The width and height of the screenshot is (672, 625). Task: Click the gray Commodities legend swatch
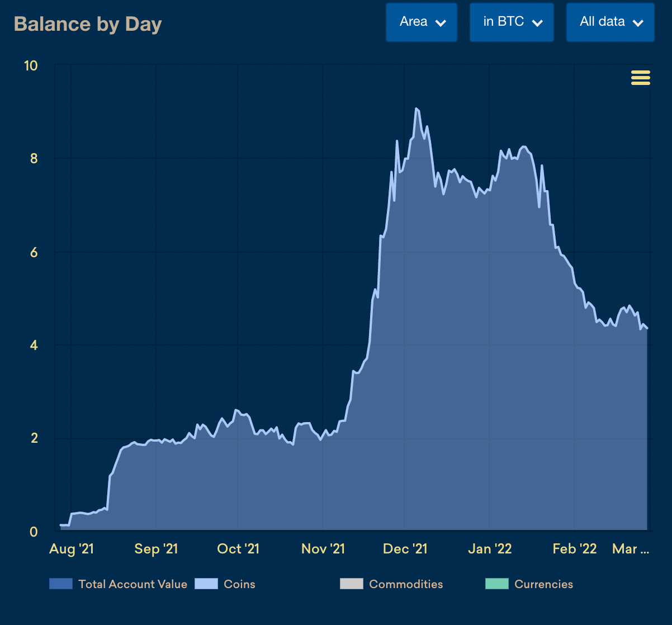click(351, 584)
